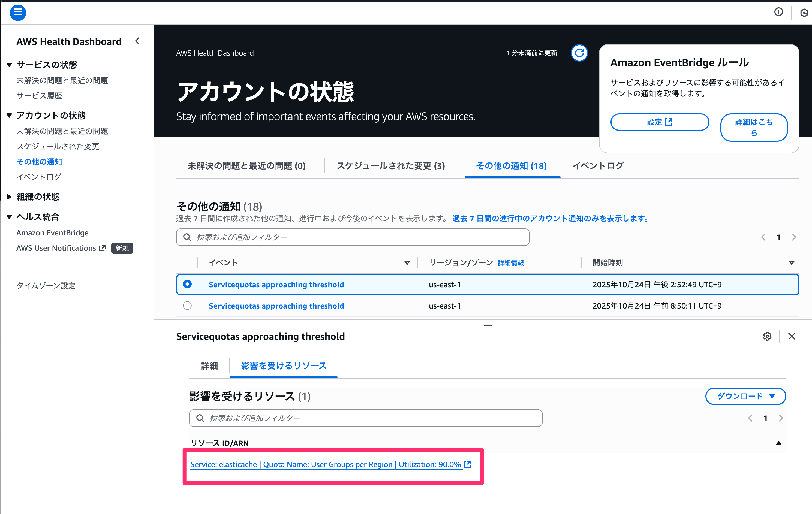Click the 設定 EventBridge button
Screen dimensions: 812x514
pos(659,122)
